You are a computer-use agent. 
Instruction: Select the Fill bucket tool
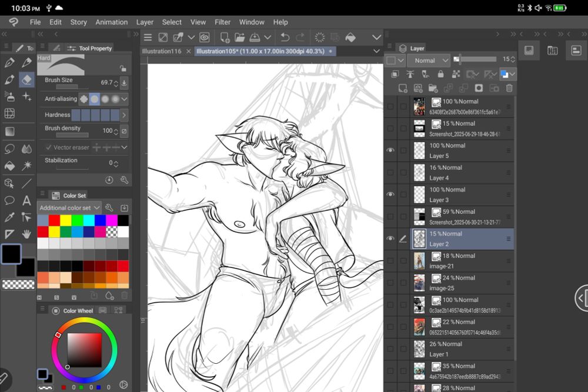[x=10, y=166]
